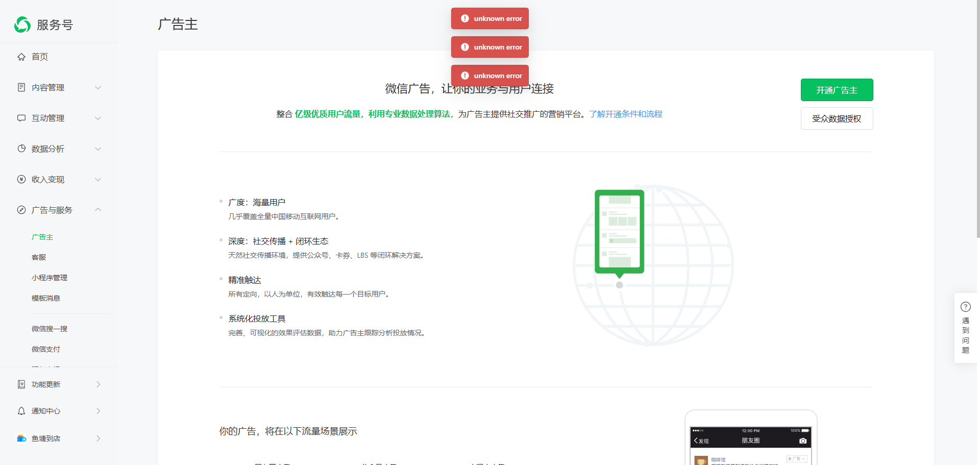Click the 数据分析 menu label

coord(48,149)
